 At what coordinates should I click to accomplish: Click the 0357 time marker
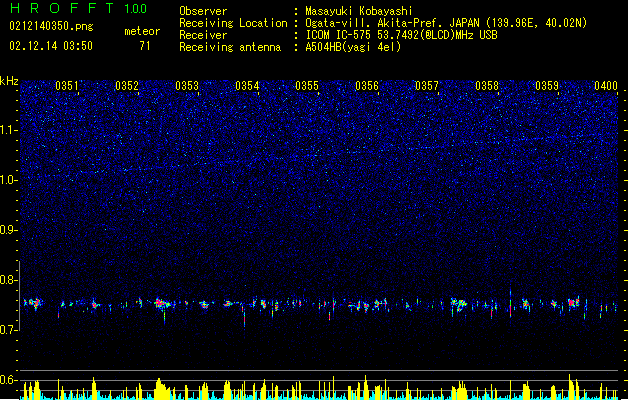(x=427, y=86)
